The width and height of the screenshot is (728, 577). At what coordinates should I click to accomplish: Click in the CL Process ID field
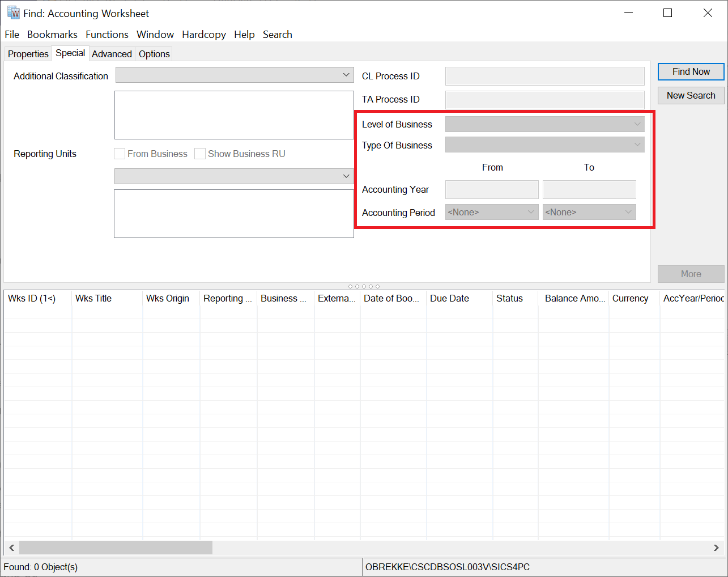coord(544,76)
